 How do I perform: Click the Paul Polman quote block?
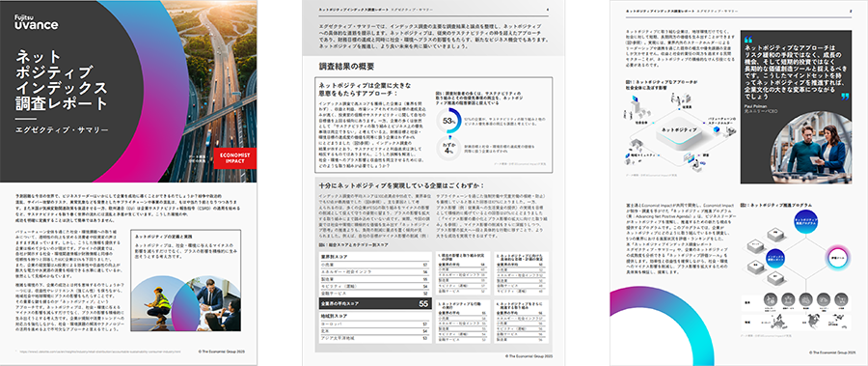[x=797, y=106]
